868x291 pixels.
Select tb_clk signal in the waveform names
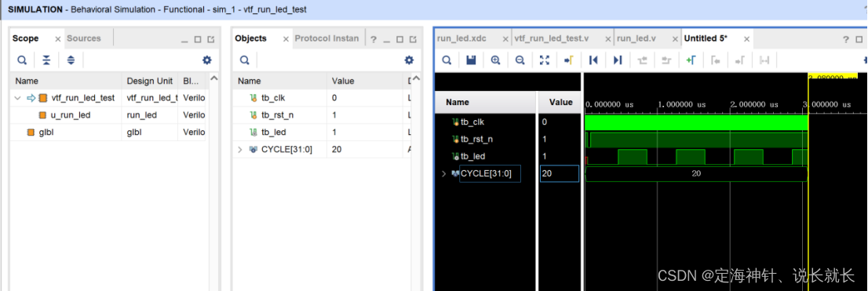click(x=472, y=122)
